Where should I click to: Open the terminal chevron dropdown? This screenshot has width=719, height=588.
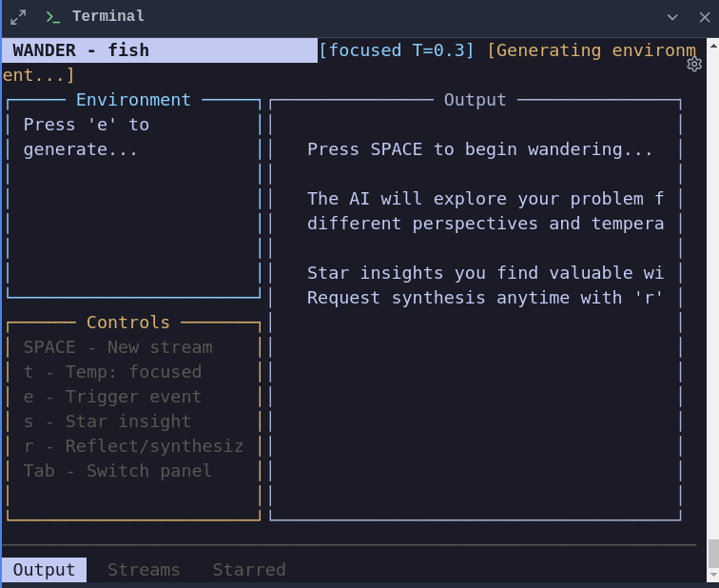(x=672, y=17)
